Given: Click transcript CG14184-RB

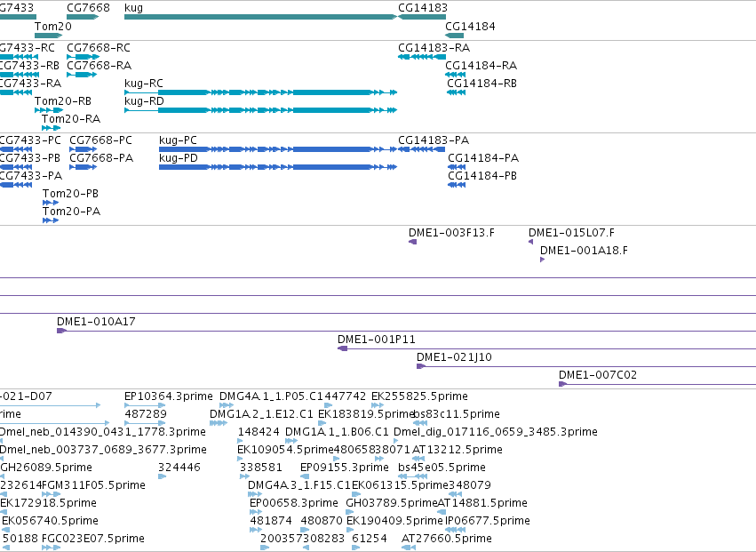Looking at the screenshot, I should [456, 92].
